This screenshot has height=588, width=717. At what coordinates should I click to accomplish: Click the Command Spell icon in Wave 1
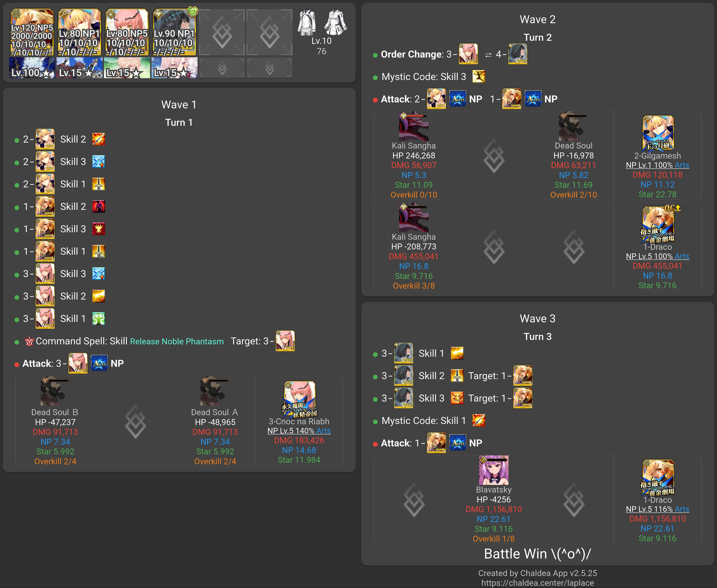[29, 341]
